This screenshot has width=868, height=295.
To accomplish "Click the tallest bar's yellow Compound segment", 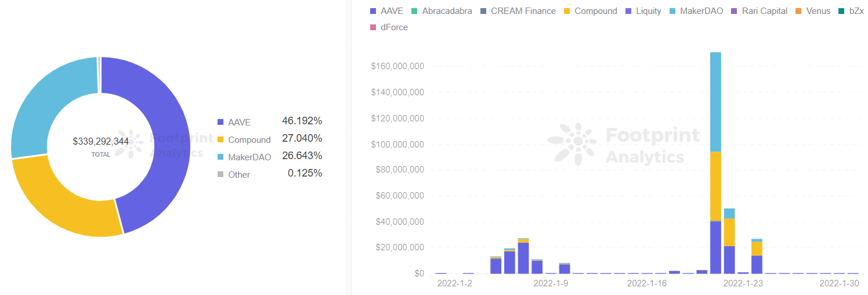I will tap(715, 186).
